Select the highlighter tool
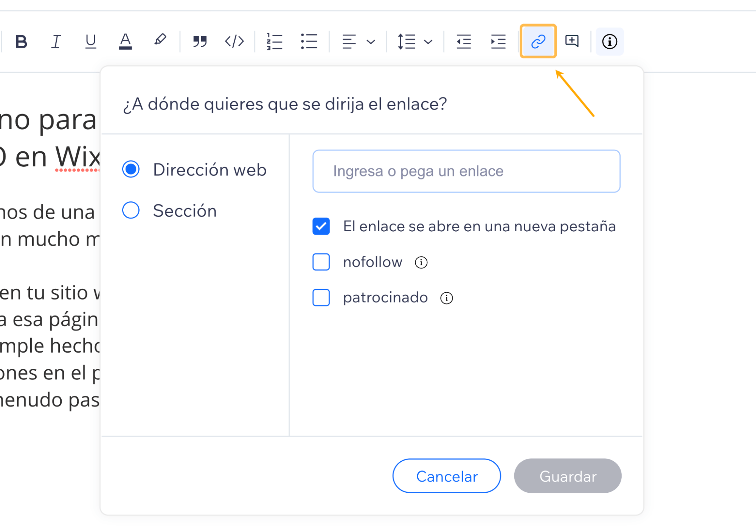Viewport: 756px width, 532px height. pos(159,41)
